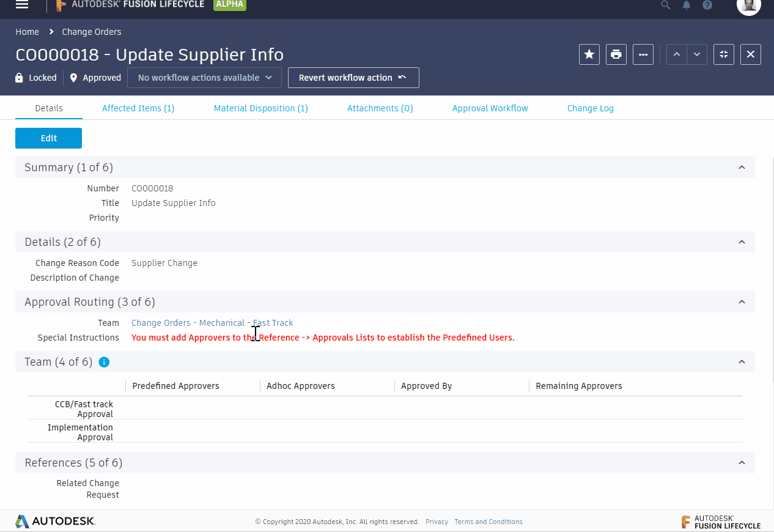Click the Autodesk Fusion Lifecycle logo
The width and height of the screenshot is (774, 532).
[x=131, y=5]
